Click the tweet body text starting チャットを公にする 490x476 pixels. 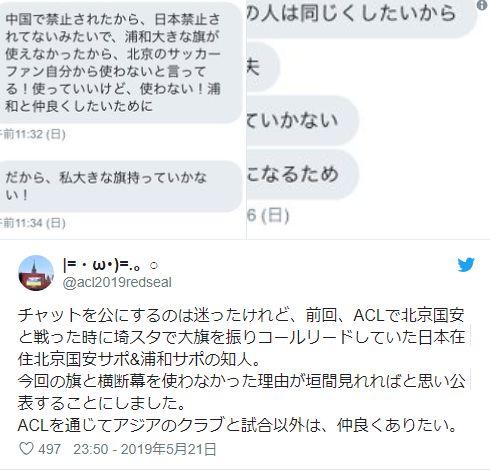pyautogui.click(x=241, y=370)
